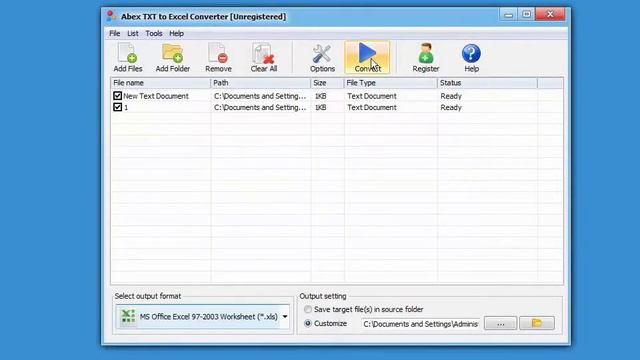Click the path cell of New Text Document

[x=260, y=96]
